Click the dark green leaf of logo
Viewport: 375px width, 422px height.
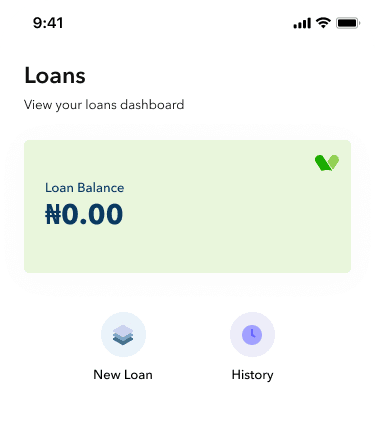(322, 164)
